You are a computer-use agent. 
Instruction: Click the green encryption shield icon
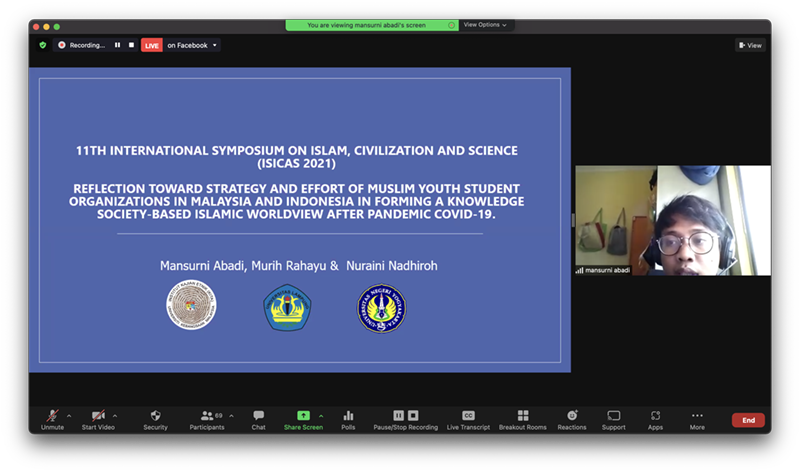(42, 45)
